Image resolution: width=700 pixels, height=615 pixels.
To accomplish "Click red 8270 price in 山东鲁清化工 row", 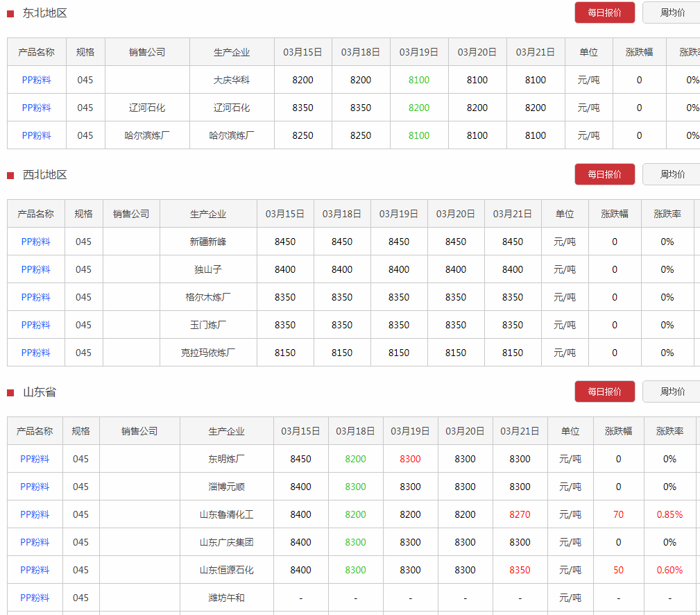I will click(520, 514).
